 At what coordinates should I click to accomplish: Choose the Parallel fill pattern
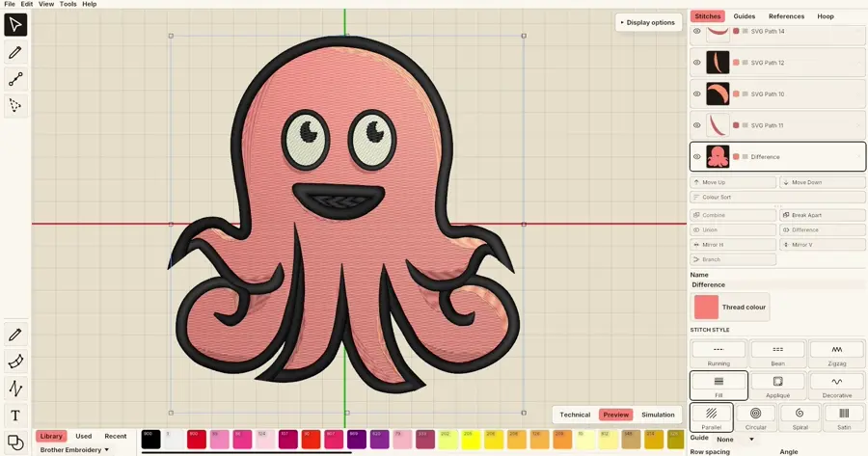(x=712, y=417)
